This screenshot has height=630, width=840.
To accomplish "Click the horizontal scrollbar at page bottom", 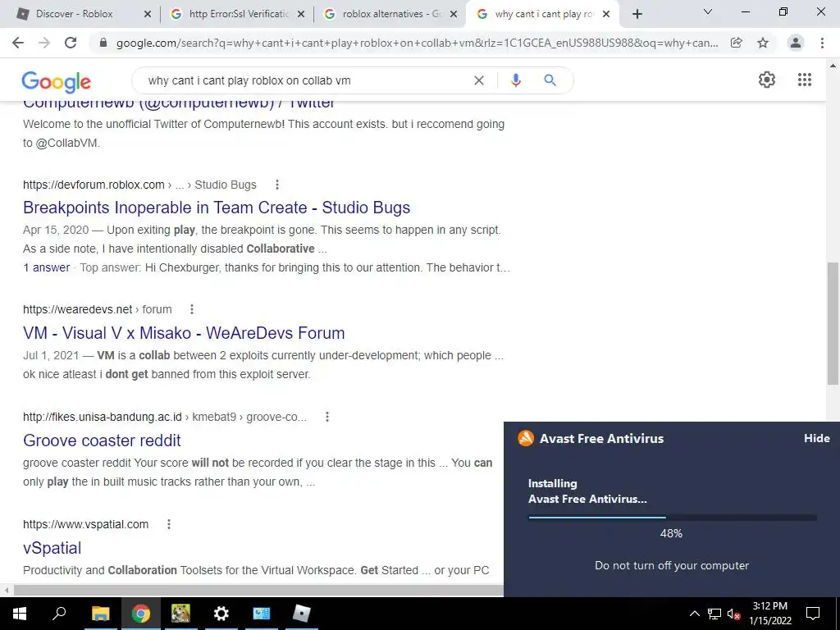I will [258, 591].
